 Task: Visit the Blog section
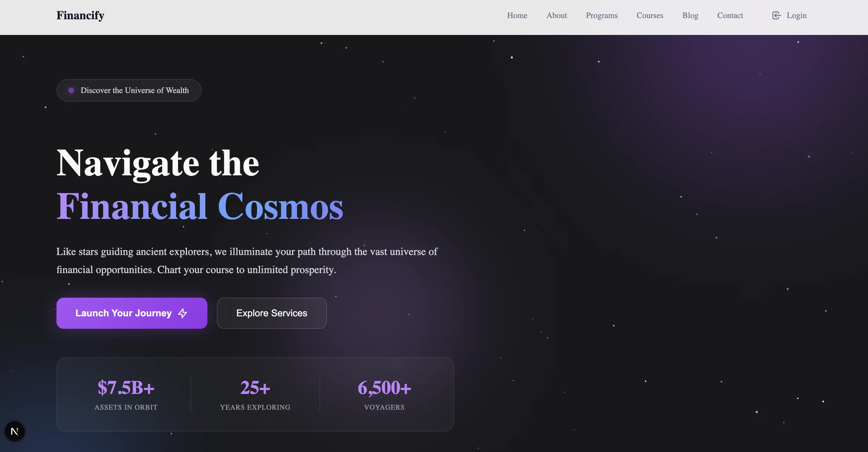pyautogui.click(x=690, y=15)
